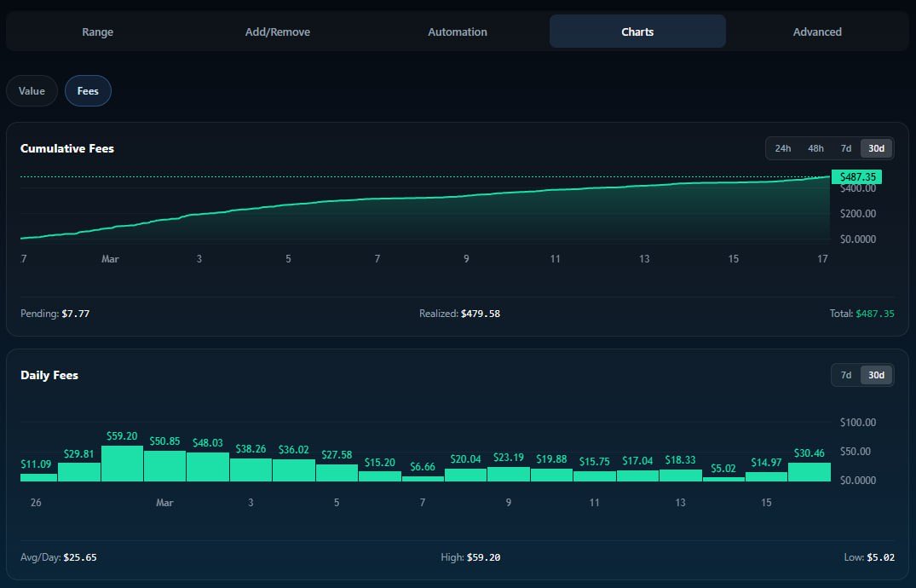Click the $48.03 daily fees bar
The width and height of the screenshot is (916, 588).
pos(208,467)
